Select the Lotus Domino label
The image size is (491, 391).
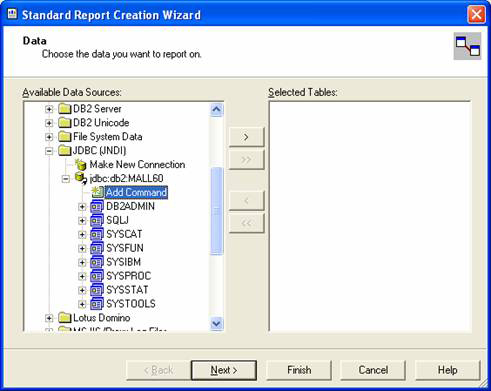102,318
